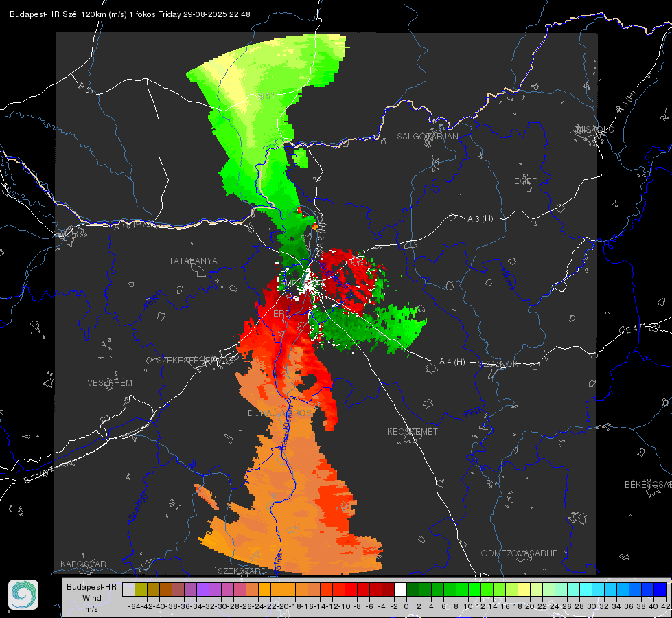
Task: Click the 'A 3 (H)' road label west of Eger
Action: click(x=480, y=219)
